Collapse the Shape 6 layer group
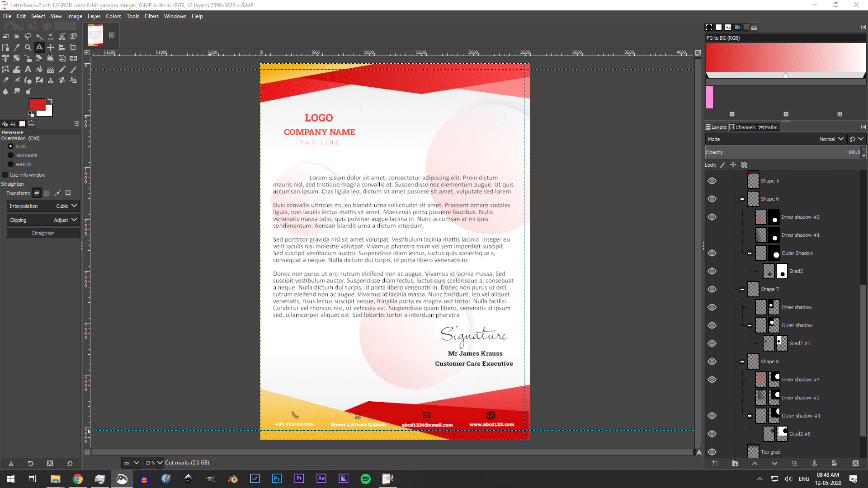 click(x=743, y=199)
